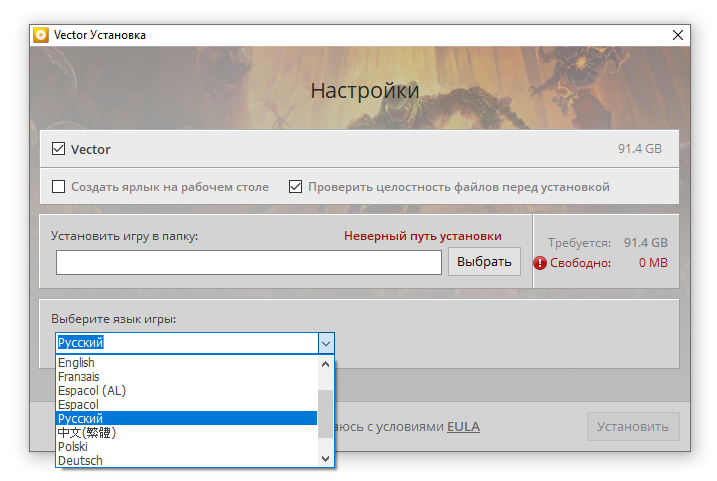Click the installation folder path field
The width and height of the screenshot is (717, 481).
[x=248, y=262]
